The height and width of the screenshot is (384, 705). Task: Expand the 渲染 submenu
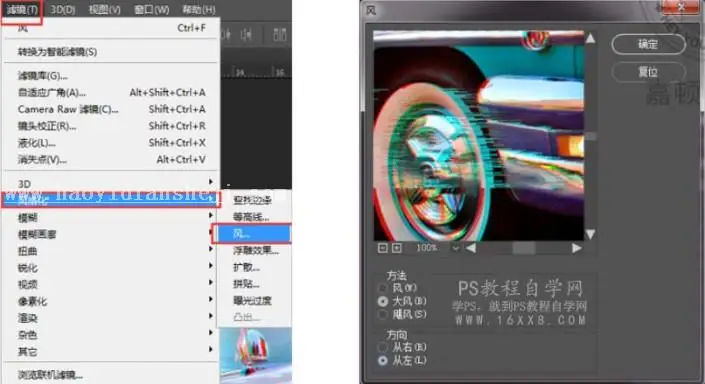pos(110,317)
